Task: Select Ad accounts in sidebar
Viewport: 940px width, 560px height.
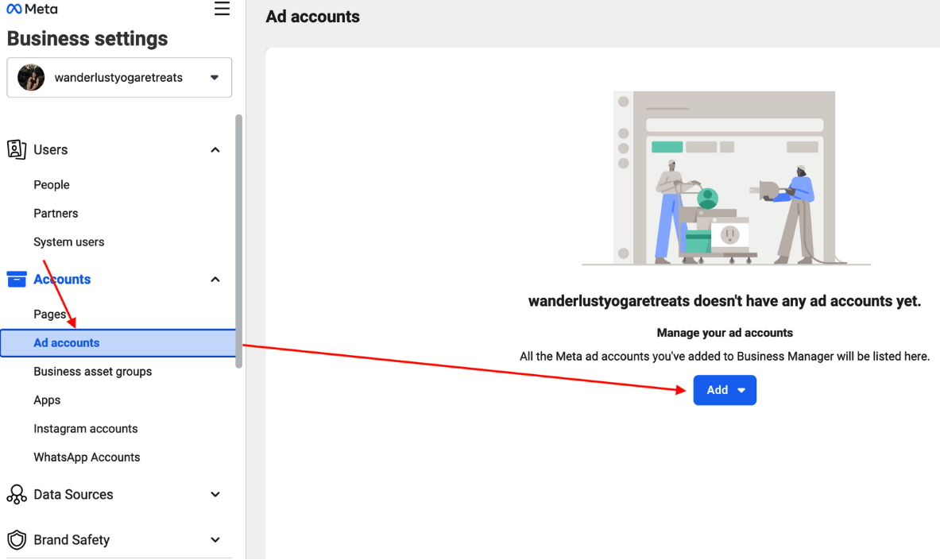Action: (118, 343)
